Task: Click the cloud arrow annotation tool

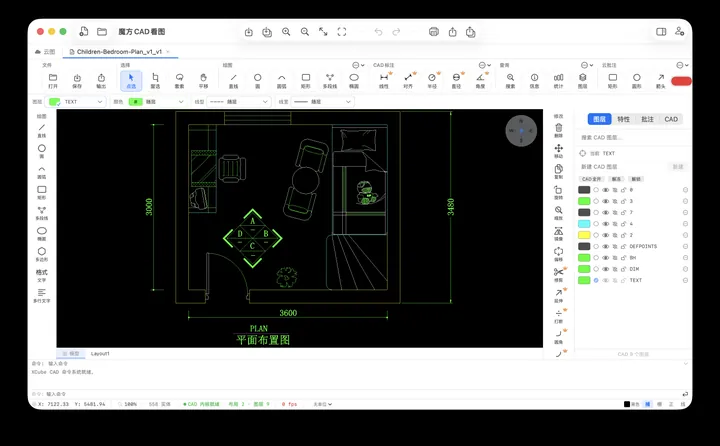Action: (x=660, y=81)
